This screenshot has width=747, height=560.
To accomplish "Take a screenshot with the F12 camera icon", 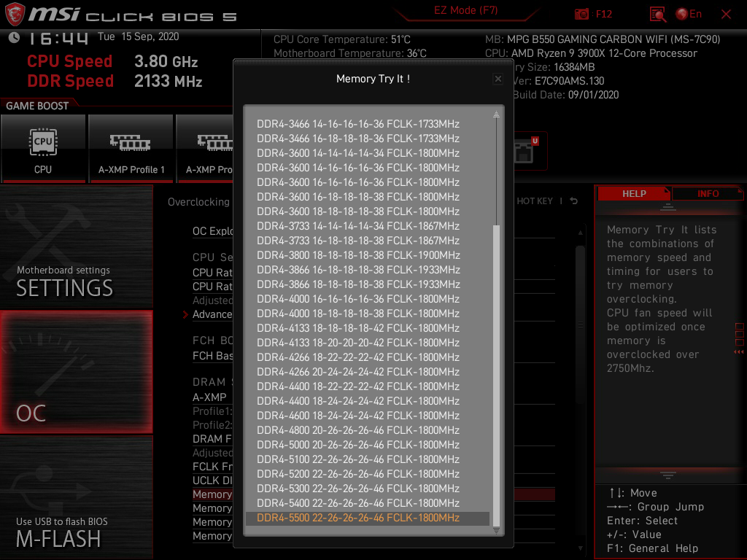I will click(x=581, y=15).
